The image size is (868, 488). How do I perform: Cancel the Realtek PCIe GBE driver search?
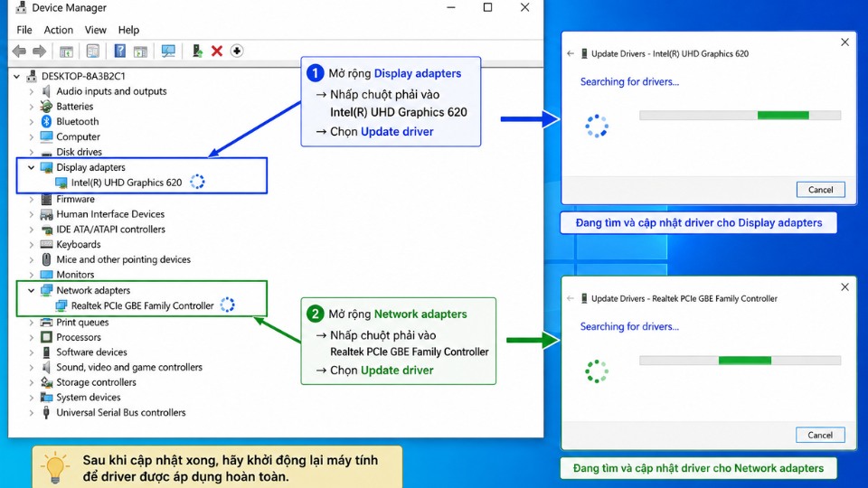coord(820,435)
